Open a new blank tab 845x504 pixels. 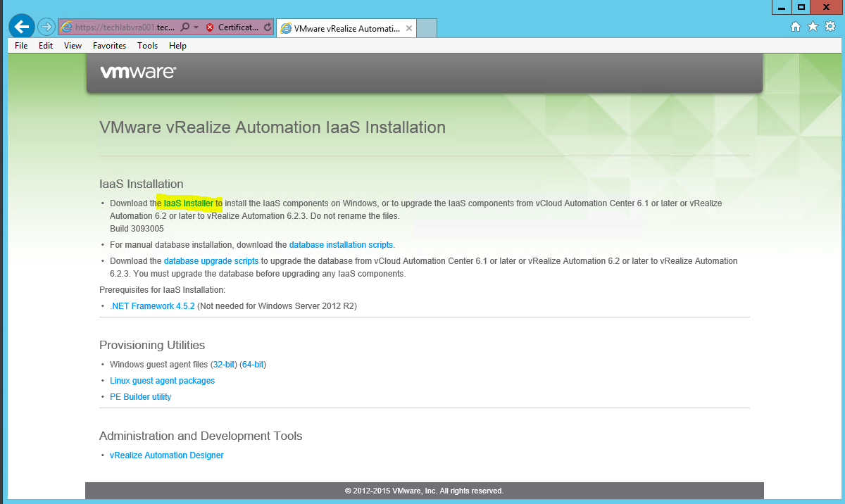pos(427,28)
